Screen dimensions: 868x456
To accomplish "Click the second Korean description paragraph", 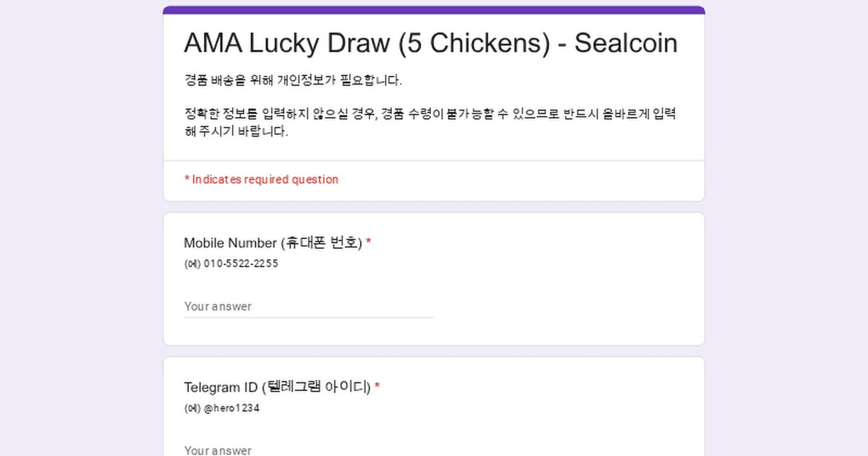I will (x=430, y=122).
